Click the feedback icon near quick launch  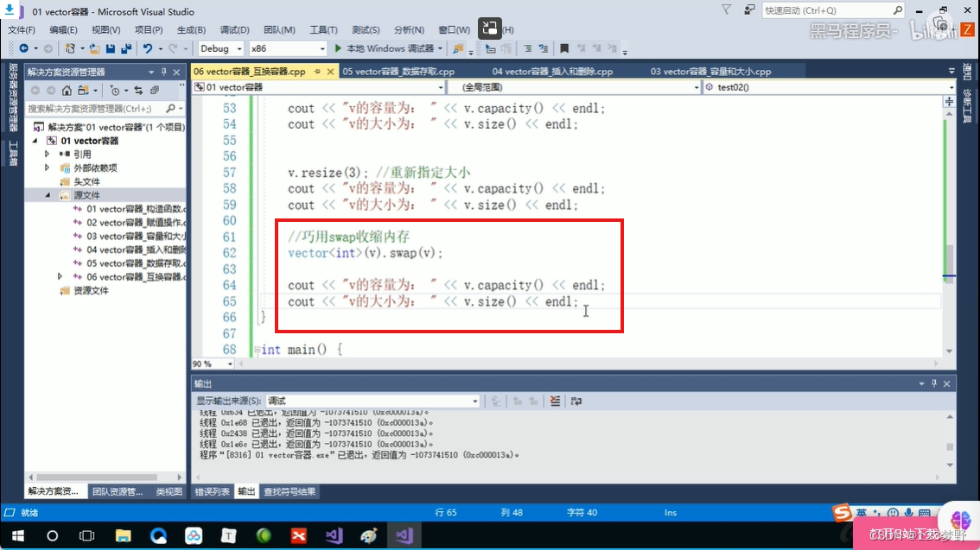click(749, 10)
